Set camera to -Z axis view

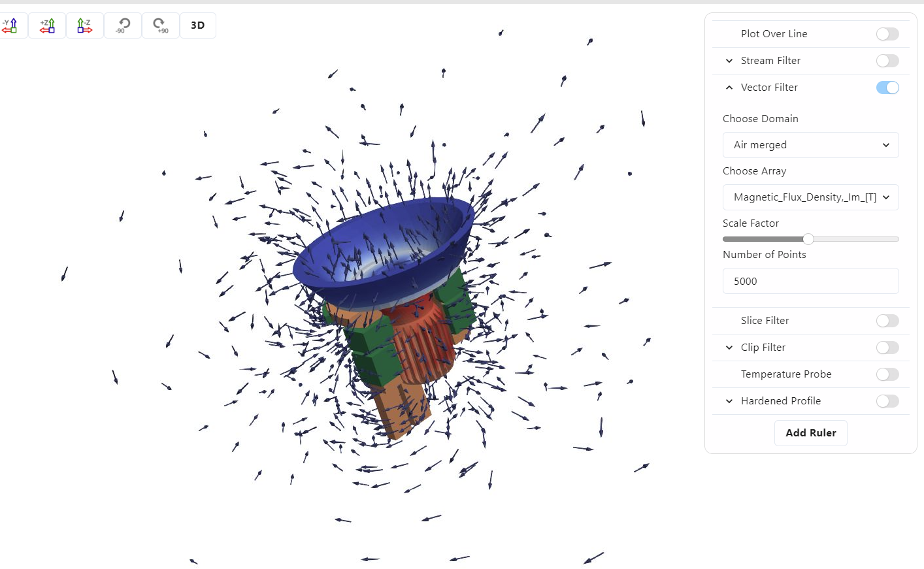84,25
